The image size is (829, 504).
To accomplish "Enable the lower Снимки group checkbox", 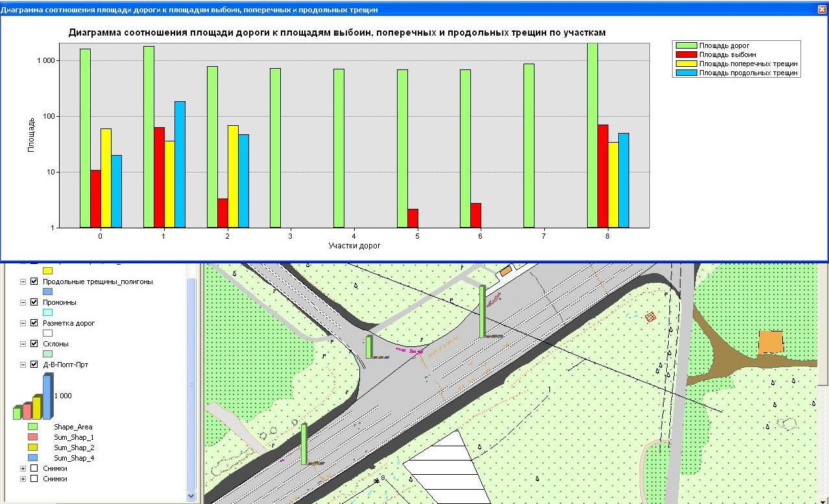I will [34, 479].
